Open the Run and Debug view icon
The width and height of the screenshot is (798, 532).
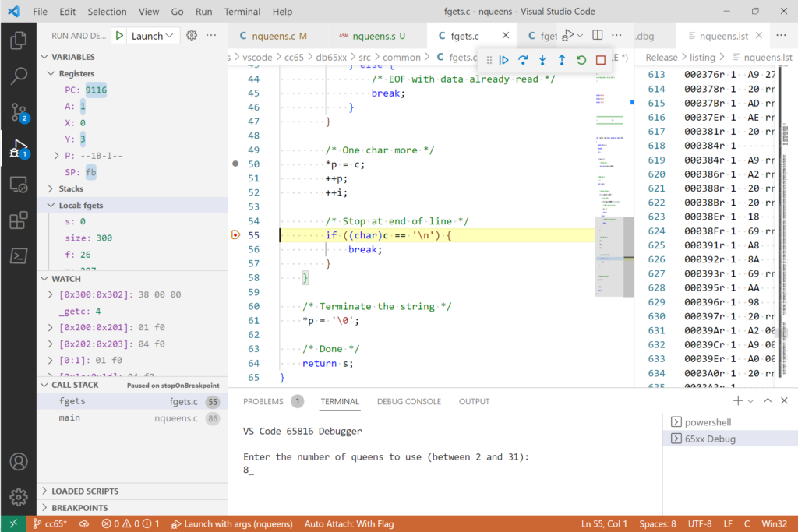pos(19,149)
